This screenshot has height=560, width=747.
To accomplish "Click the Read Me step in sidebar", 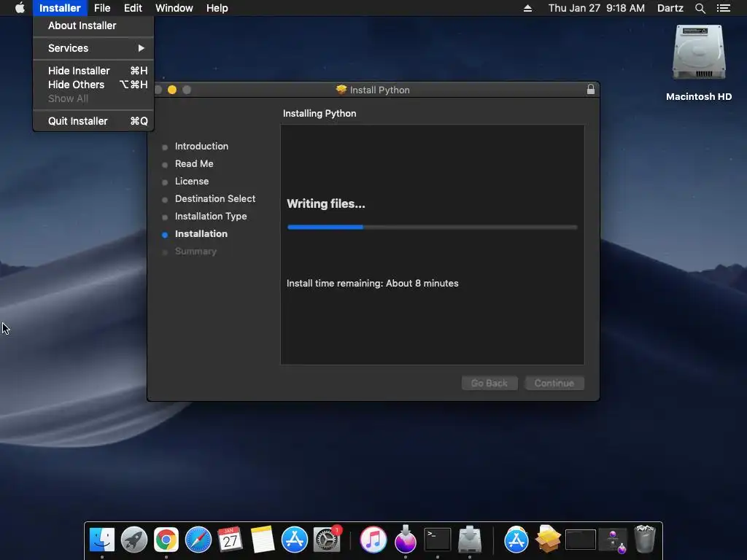I will [194, 164].
